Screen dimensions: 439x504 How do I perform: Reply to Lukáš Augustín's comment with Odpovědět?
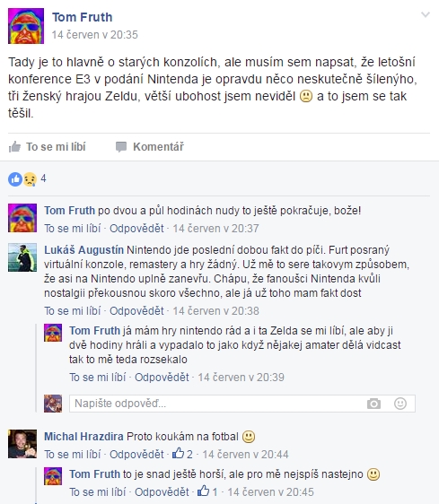pos(136,311)
